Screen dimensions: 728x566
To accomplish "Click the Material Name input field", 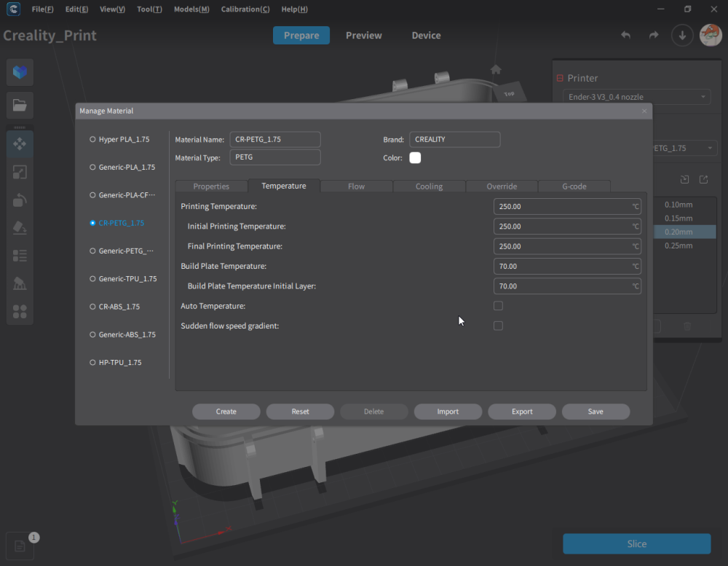I will pos(275,139).
